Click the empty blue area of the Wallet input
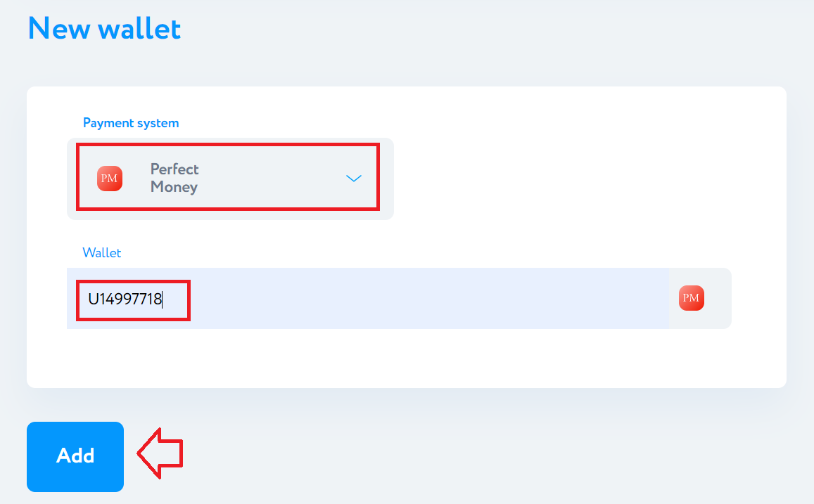 pos(426,298)
